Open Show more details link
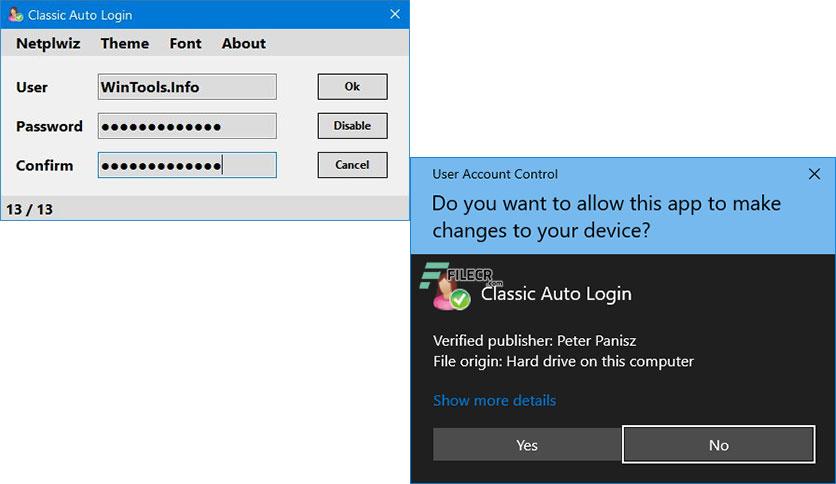836x484 pixels. click(x=494, y=400)
